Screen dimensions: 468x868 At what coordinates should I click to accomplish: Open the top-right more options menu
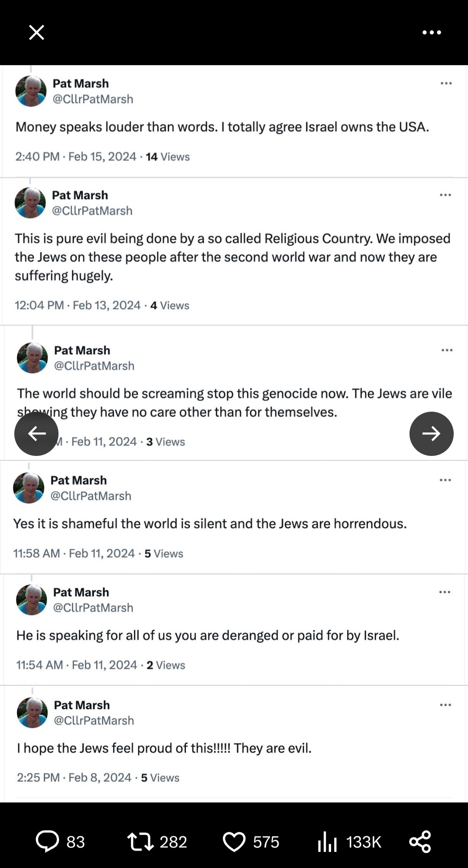click(x=432, y=33)
